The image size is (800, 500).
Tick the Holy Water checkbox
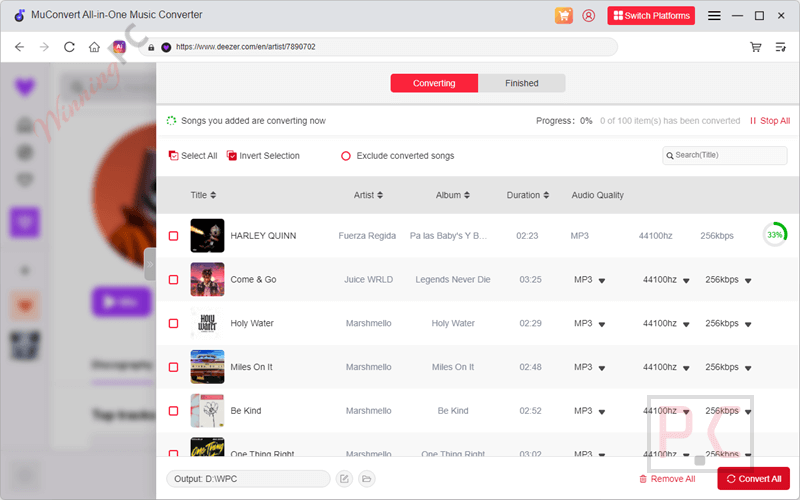click(173, 323)
